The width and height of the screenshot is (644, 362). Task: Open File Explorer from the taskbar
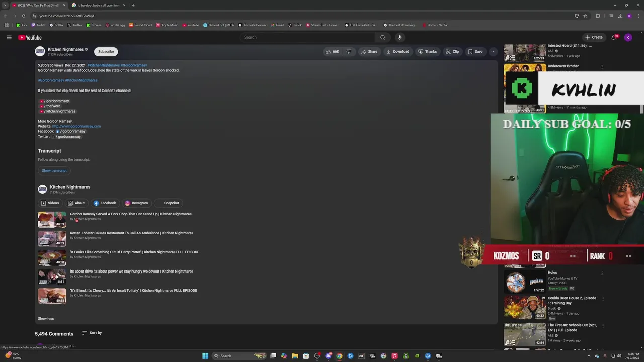(295, 356)
